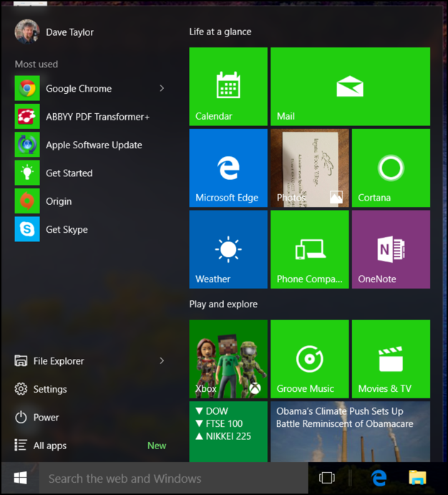
Task: Open the Photos tile
Action: (310, 168)
